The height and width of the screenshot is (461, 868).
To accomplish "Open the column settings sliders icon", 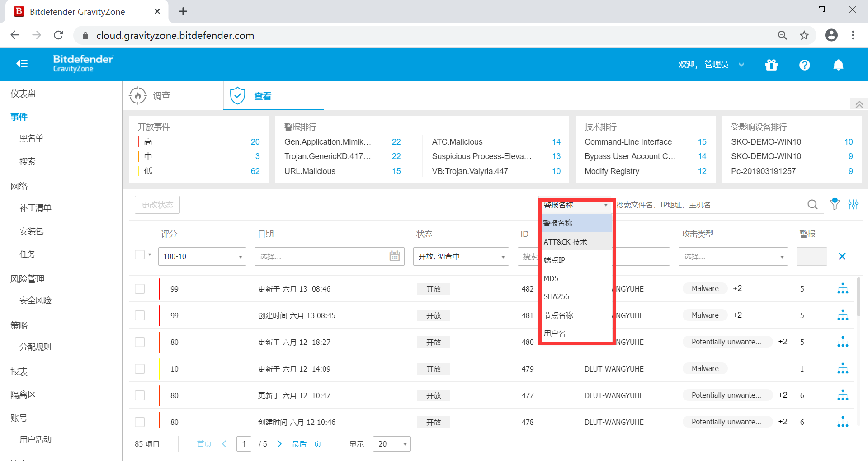I will pyautogui.click(x=853, y=204).
